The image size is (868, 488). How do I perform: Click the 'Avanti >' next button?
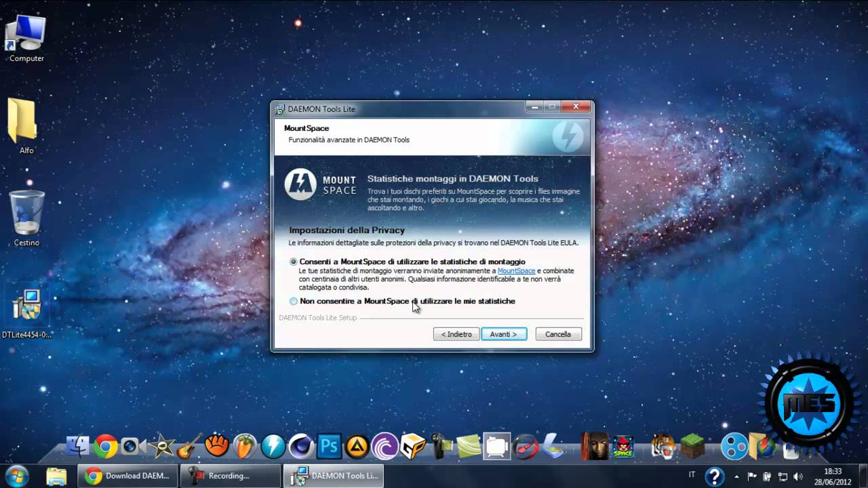504,334
